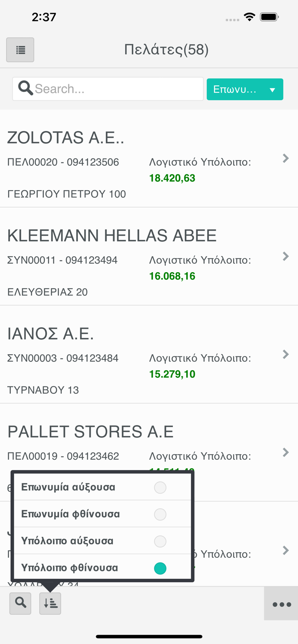Enable Επωνυμία φθίνουσα sorting
Image resolution: width=298 pixels, height=644 pixels.
pyautogui.click(x=160, y=514)
